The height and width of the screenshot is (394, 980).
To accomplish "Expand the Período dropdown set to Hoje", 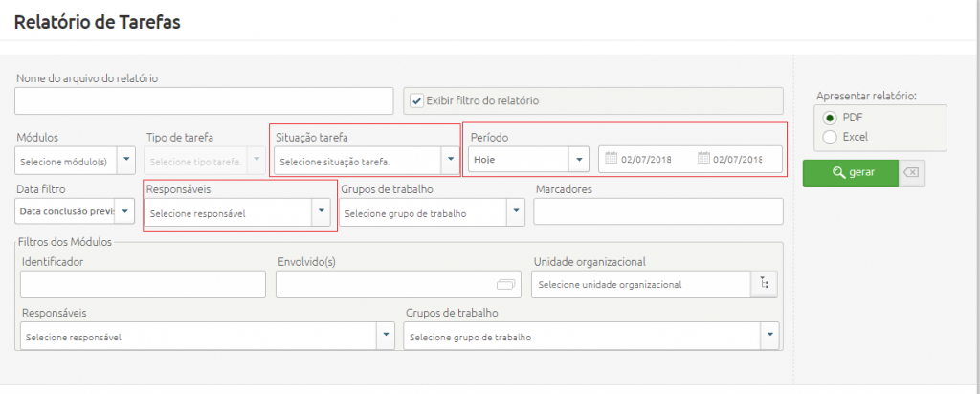I will (x=578, y=159).
